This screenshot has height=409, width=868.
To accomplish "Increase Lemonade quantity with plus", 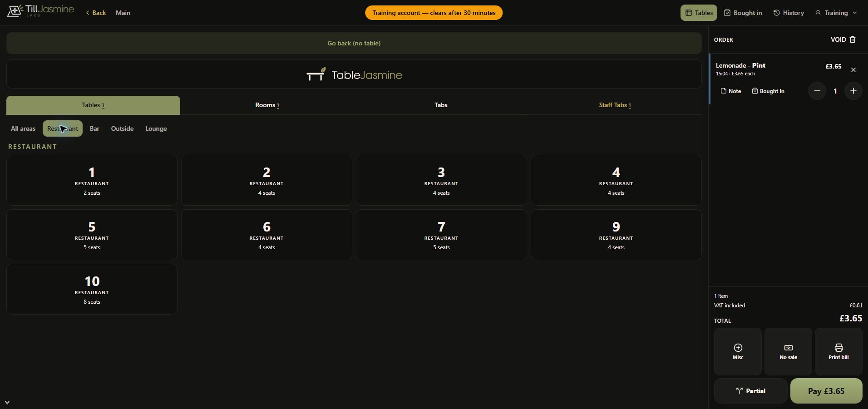I will 853,91.
